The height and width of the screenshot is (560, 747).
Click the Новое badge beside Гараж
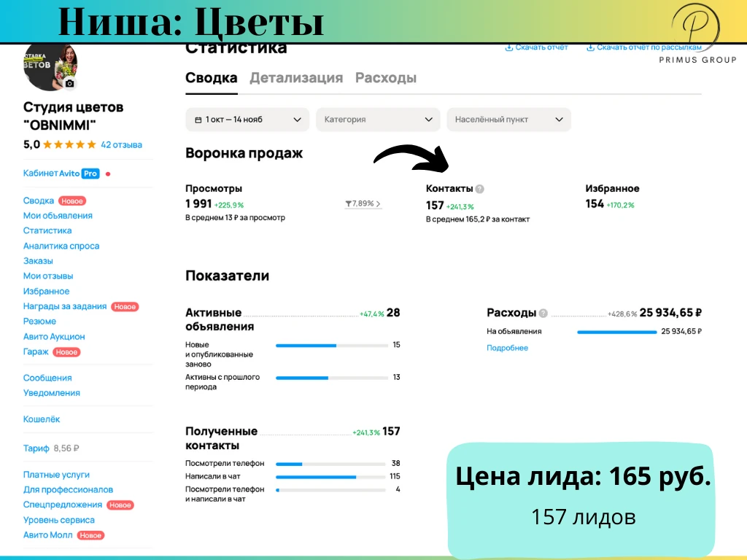tap(66, 352)
